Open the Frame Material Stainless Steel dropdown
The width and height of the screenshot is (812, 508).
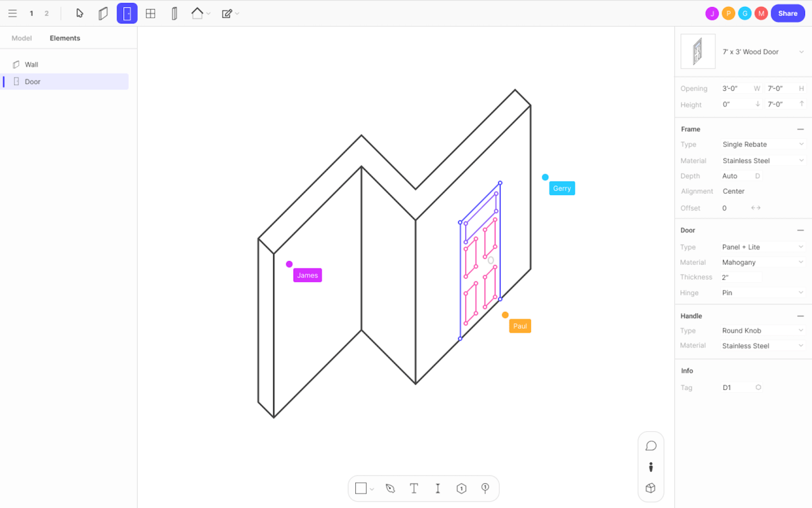point(763,161)
